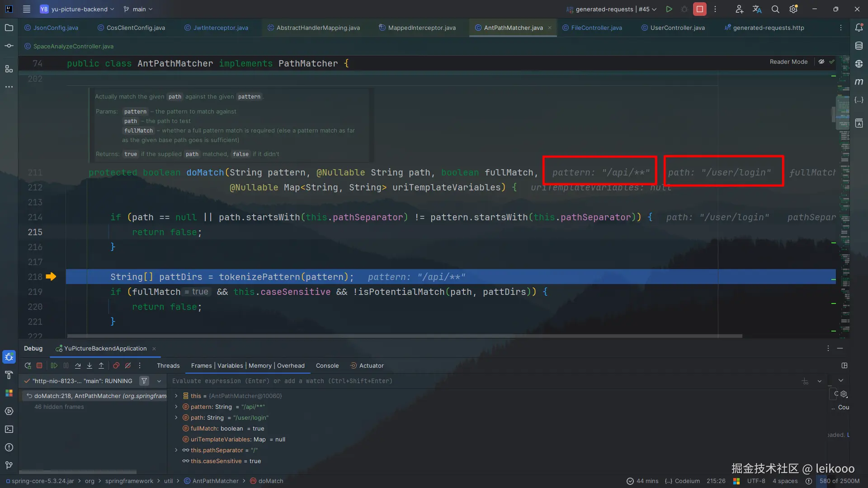Click the red Stop button in title bar
Viewport: 868px width, 488px height.
(x=700, y=9)
